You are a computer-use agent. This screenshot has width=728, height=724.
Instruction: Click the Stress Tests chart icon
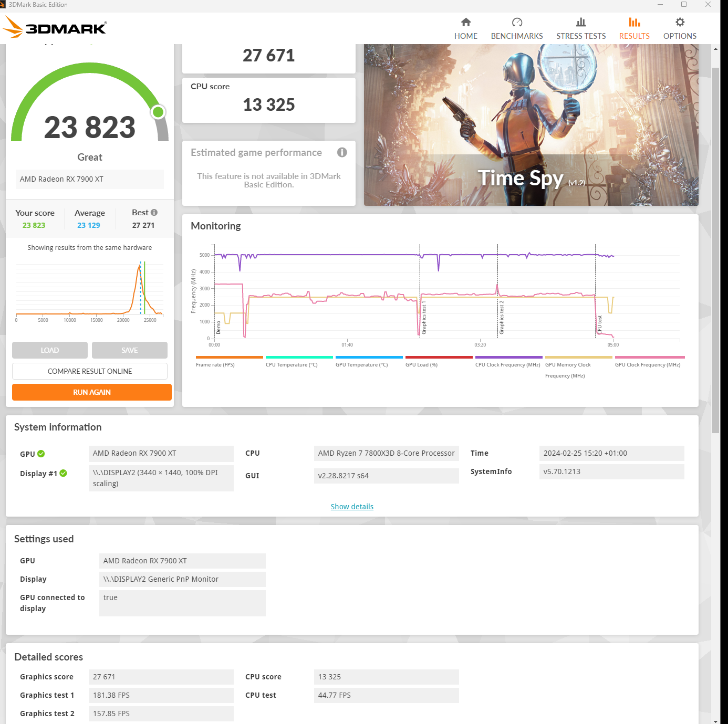click(x=580, y=22)
